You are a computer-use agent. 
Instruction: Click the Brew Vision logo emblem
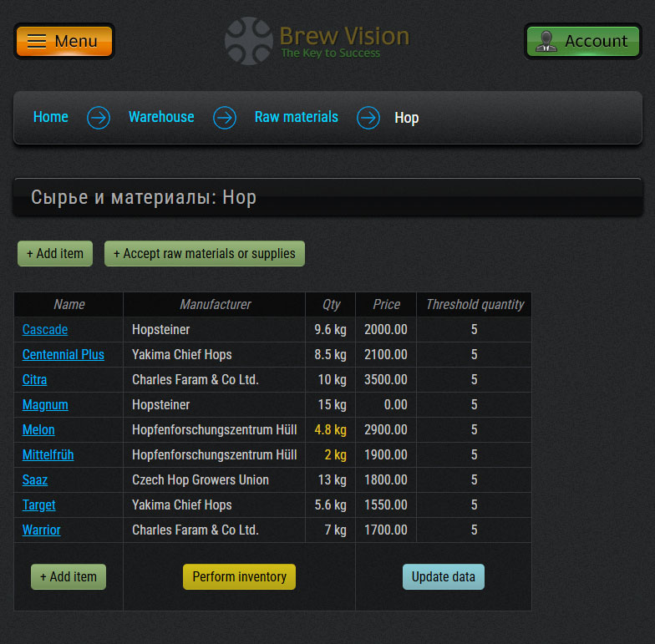248,41
